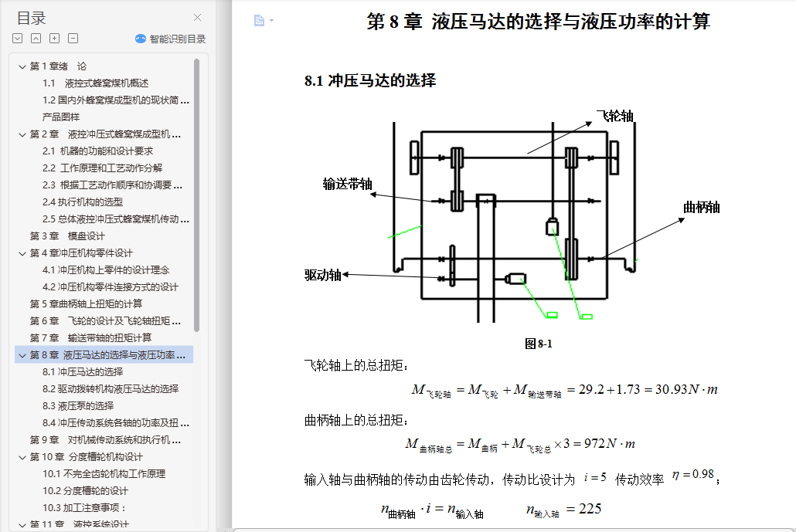
Task: Navigate to 第6章 飞轮的设计及飞轮轴扭矩
Action: tap(105, 321)
